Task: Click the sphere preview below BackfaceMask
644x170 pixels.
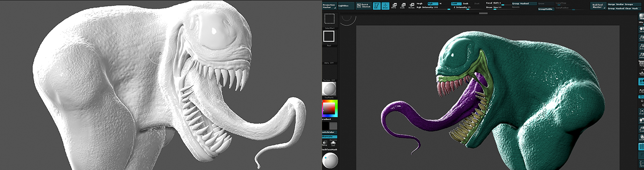Action: [x=329, y=161]
